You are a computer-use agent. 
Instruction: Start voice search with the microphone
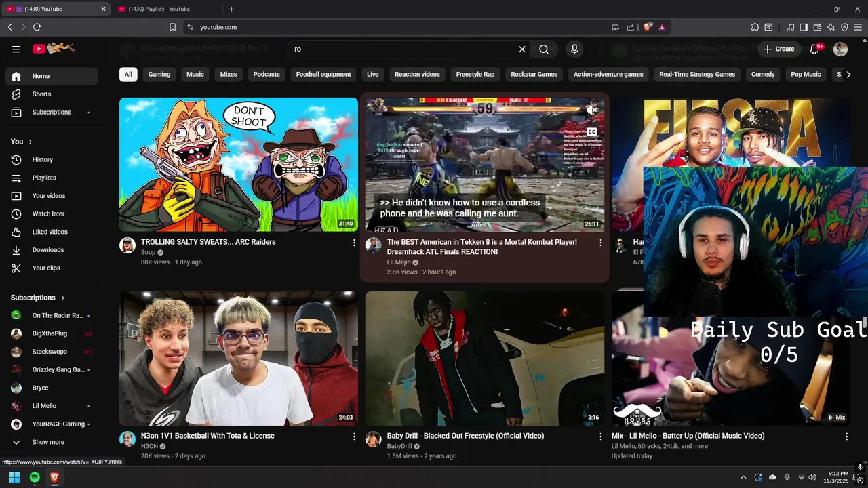574,49
